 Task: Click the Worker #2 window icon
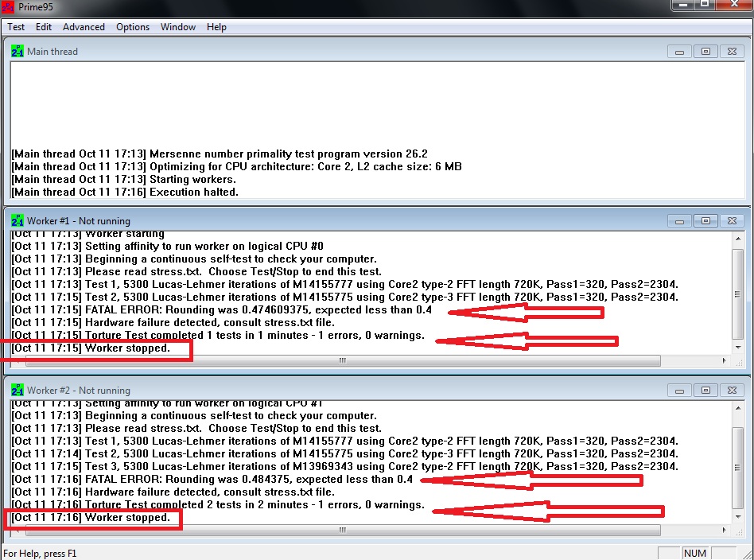(x=17, y=390)
